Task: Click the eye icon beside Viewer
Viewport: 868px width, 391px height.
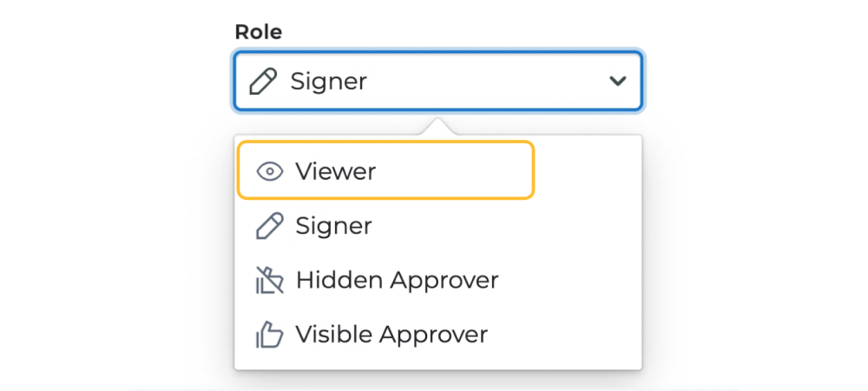Action: click(x=270, y=171)
